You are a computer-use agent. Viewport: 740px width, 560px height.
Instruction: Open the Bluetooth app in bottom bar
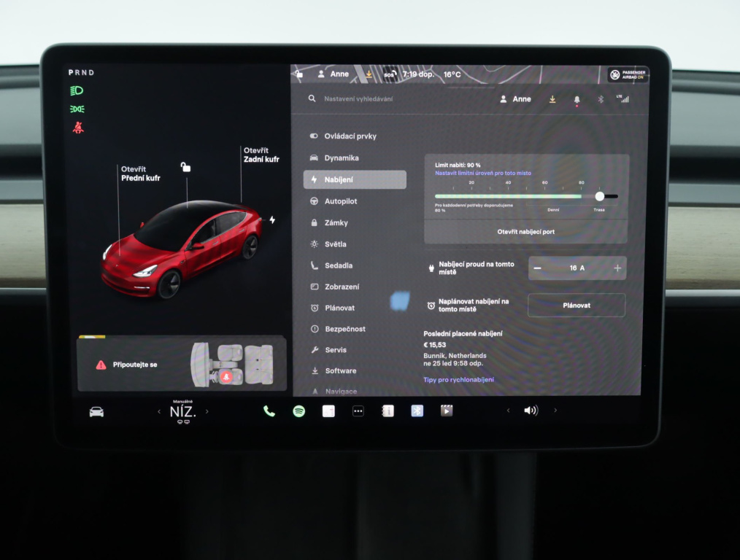pyautogui.click(x=417, y=411)
